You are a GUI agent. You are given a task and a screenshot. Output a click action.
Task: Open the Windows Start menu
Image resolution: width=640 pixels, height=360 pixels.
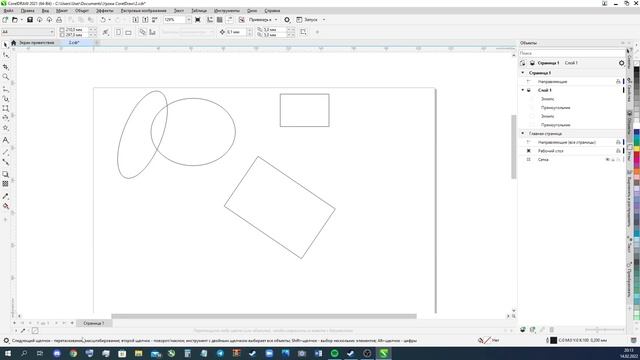[7, 353]
